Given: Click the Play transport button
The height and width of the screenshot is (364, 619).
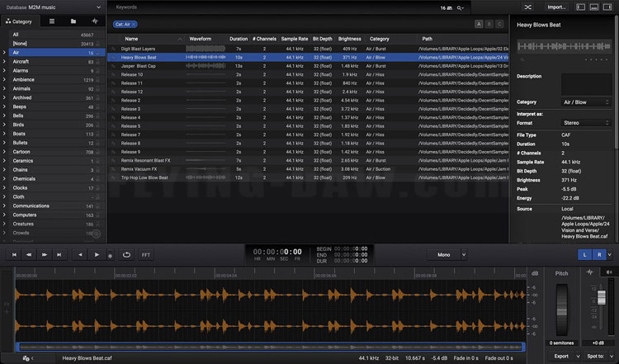Looking at the screenshot, I should (x=97, y=255).
